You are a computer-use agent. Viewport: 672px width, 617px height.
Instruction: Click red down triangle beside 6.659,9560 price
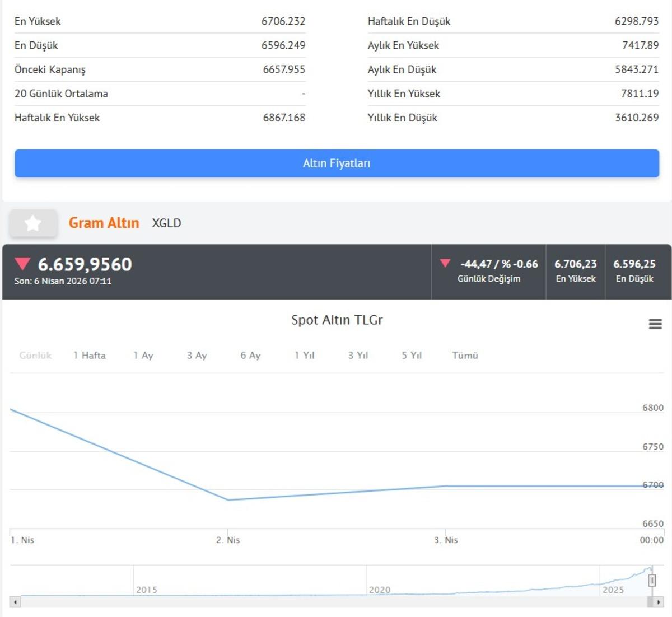pyautogui.click(x=22, y=264)
